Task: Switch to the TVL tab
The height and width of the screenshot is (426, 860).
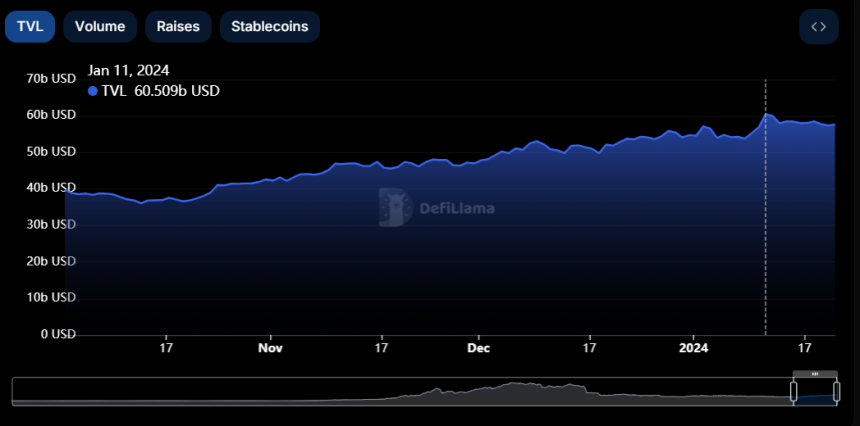Action: tap(30, 27)
